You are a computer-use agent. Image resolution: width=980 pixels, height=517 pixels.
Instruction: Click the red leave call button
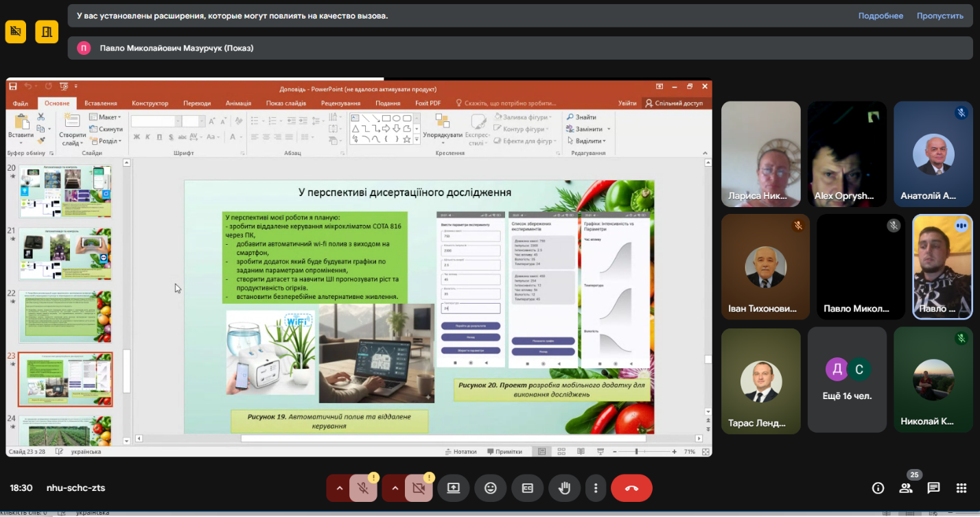(x=631, y=488)
